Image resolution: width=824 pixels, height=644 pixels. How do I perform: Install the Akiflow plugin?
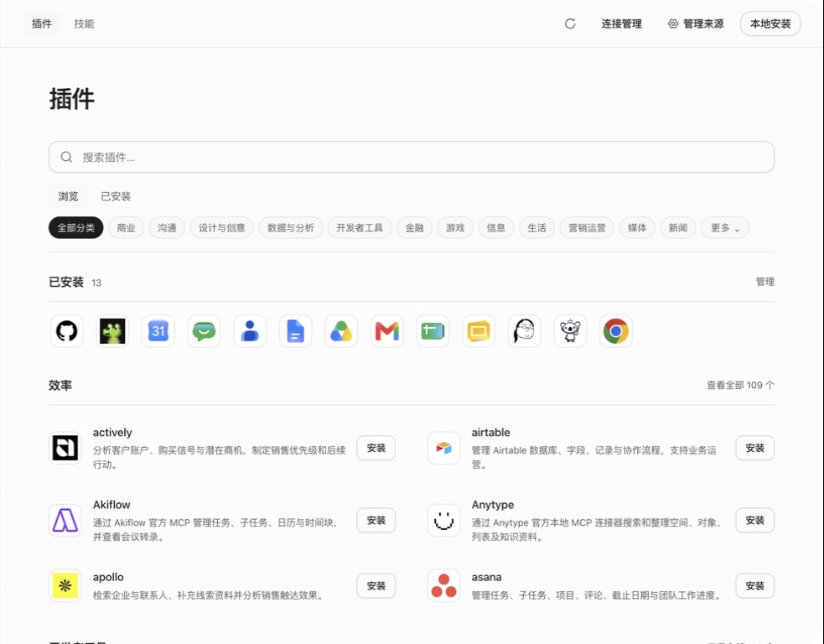pos(376,521)
